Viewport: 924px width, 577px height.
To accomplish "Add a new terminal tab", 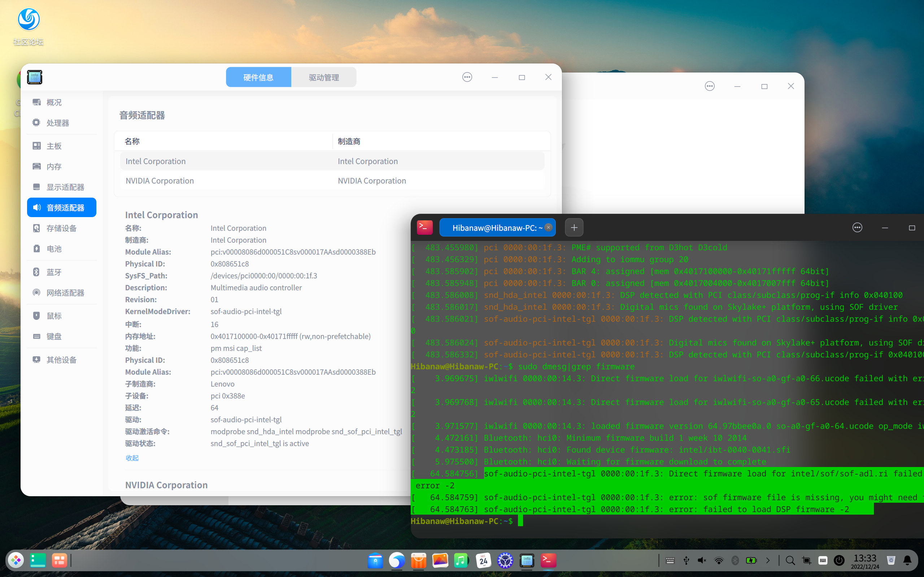I will pos(574,228).
